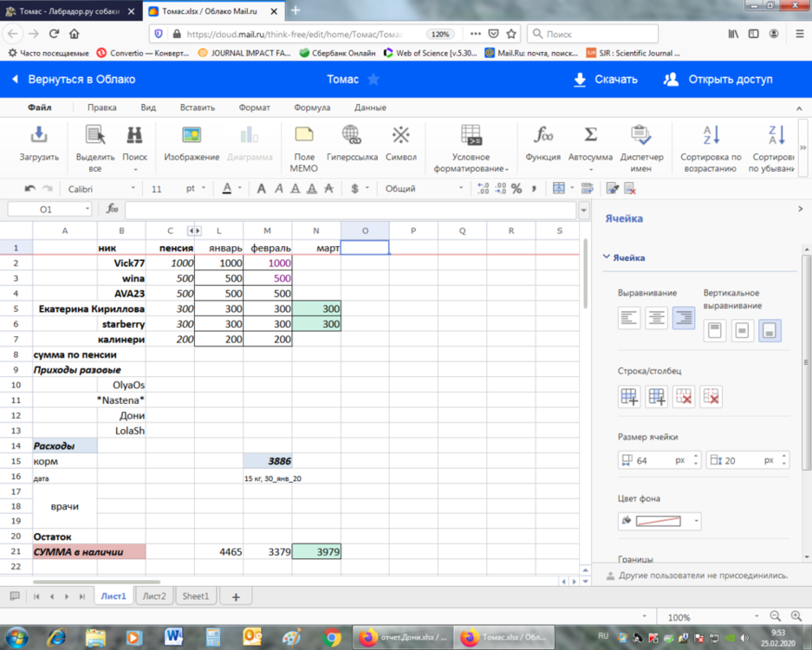Click the Загрузить upload icon
The width and height of the screenshot is (812, 650).
point(39,135)
